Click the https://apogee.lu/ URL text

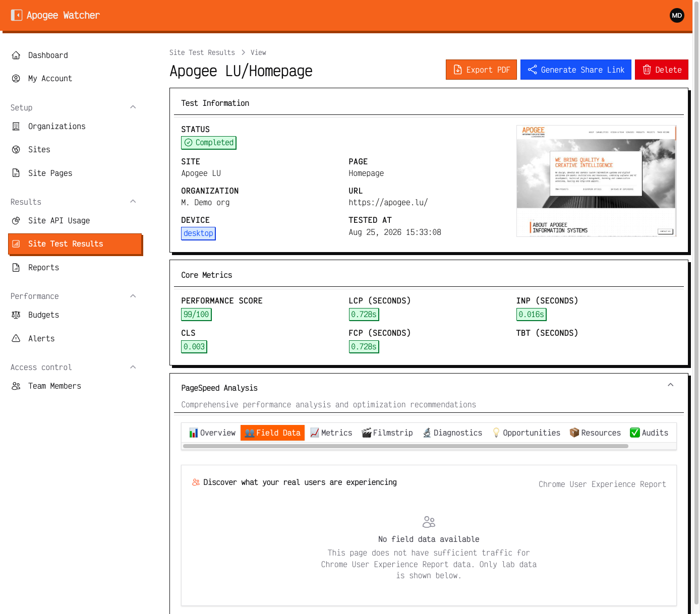click(388, 203)
